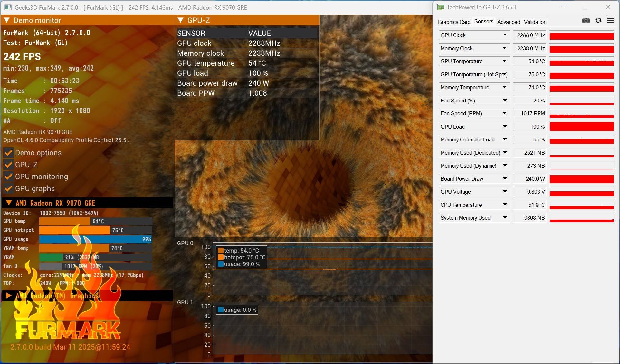The image size is (620, 364).
Task: Open the Fan Speed (%) dropdown
Action: pyautogui.click(x=505, y=101)
